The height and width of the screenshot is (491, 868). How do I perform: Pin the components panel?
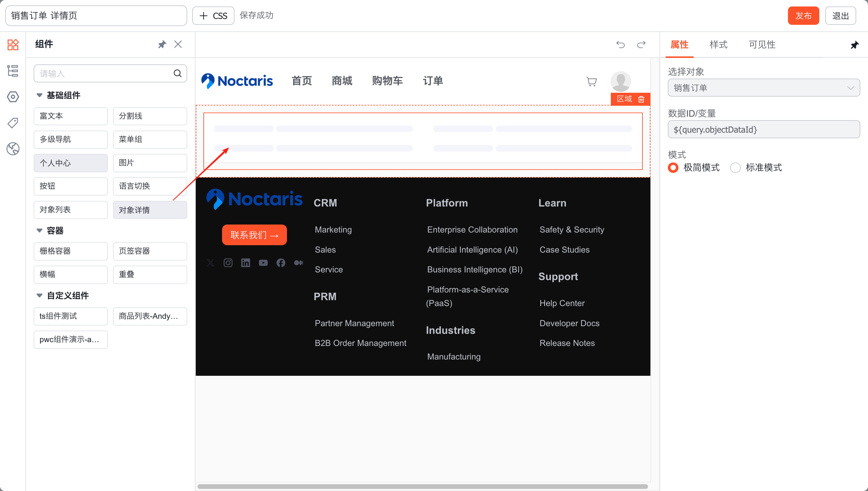pyautogui.click(x=162, y=45)
